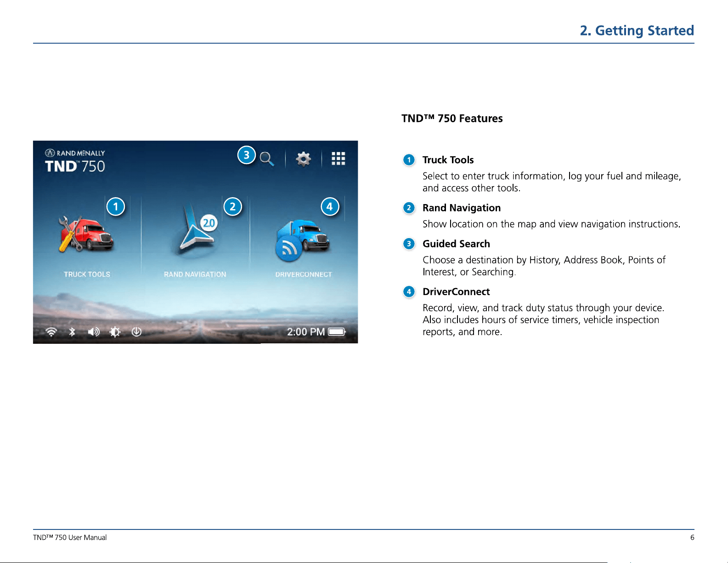Viewport: 728px width, 563px height.
Task: Click the 2:00 PM clock
Action: pyautogui.click(x=306, y=332)
